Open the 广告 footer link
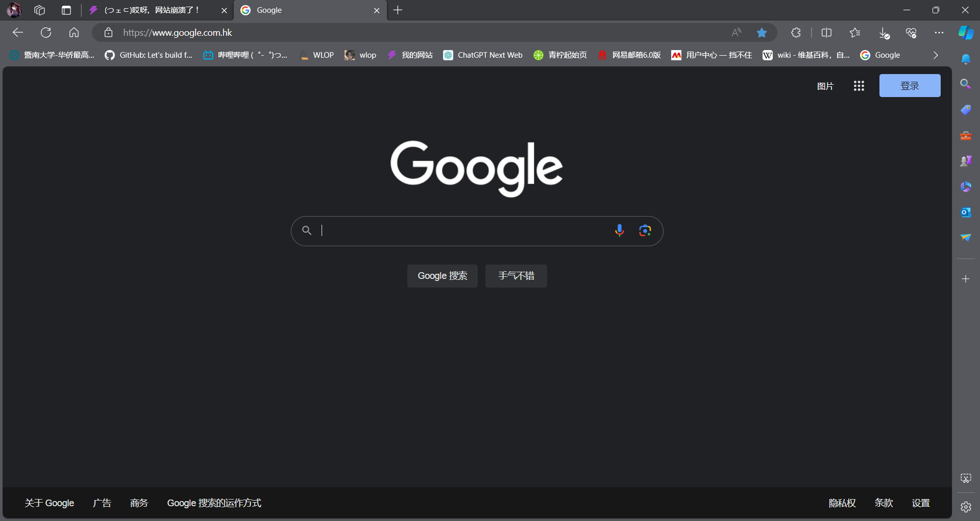The height and width of the screenshot is (521, 980). pyautogui.click(x=102, y=503)
